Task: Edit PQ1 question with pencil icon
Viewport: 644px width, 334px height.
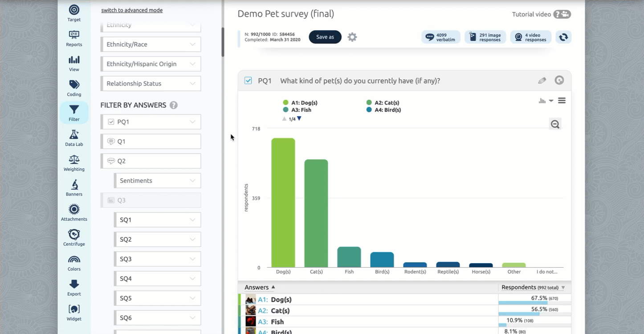Action: click(x=542, y=81)
